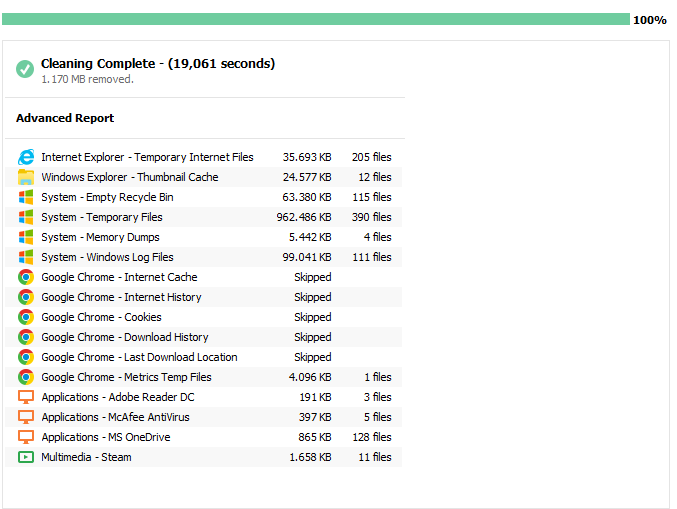Select Google Chrome - Last Download Location row
This screenshot has height=509, width=677.
tap(203, 357)
